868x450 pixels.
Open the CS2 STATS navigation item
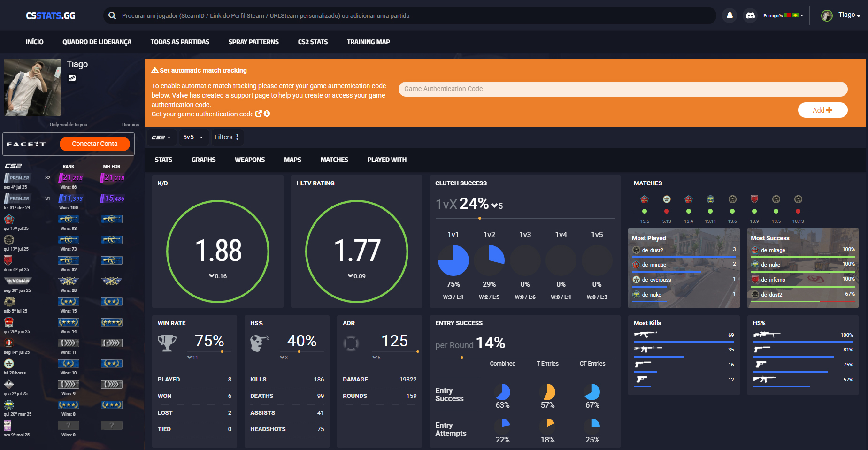313,42
